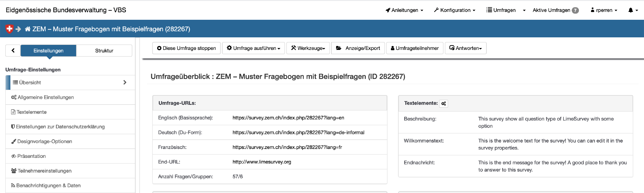
Task: Open the Werkzeuge dropdown
Action: coord(308,48)
